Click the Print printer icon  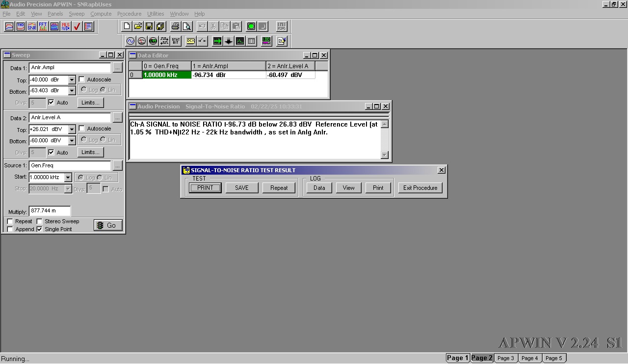pyautogui.click(x=175, y=26)
